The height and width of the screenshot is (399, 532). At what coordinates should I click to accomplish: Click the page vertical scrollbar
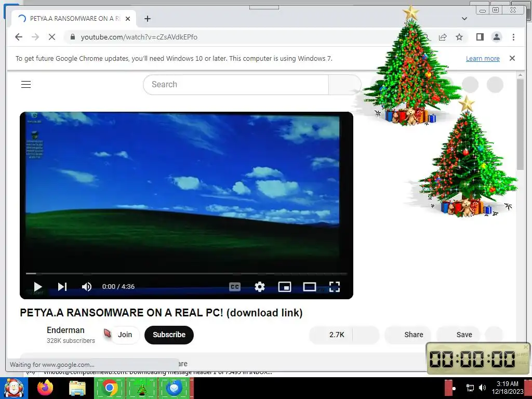coord(521,124)
